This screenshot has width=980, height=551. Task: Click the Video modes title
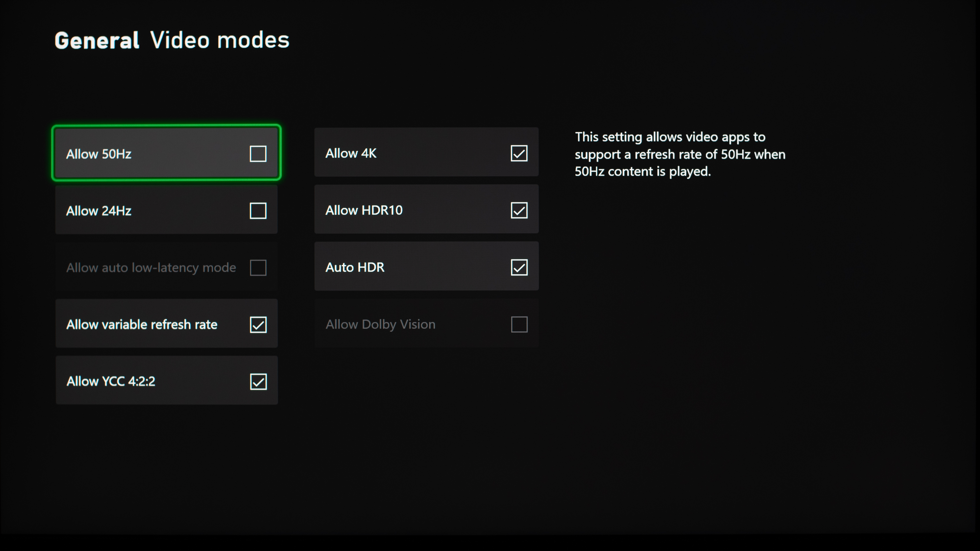coord(220,40)
